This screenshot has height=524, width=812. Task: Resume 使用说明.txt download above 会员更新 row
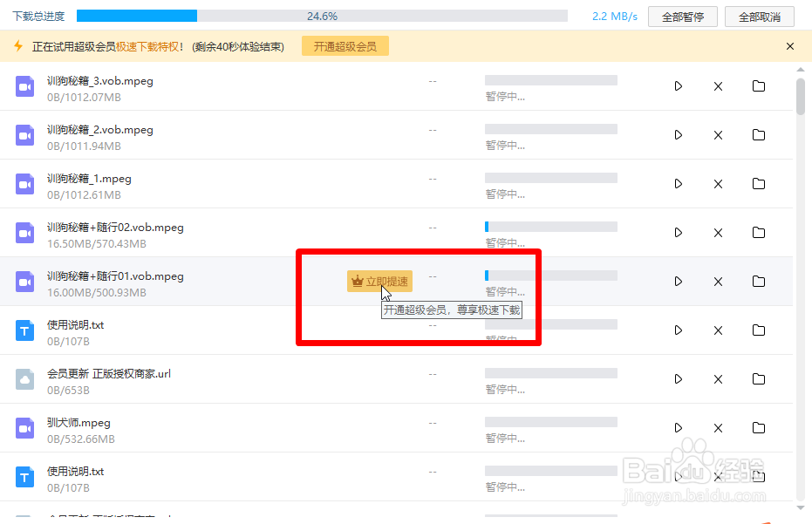tap(679, 330)
